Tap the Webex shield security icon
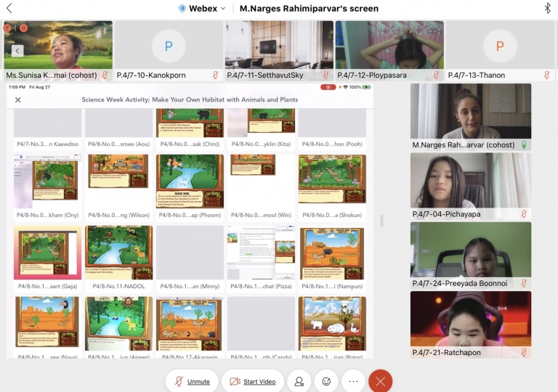The width and height of the screenshot is (558, 392). tap(182, 9)
